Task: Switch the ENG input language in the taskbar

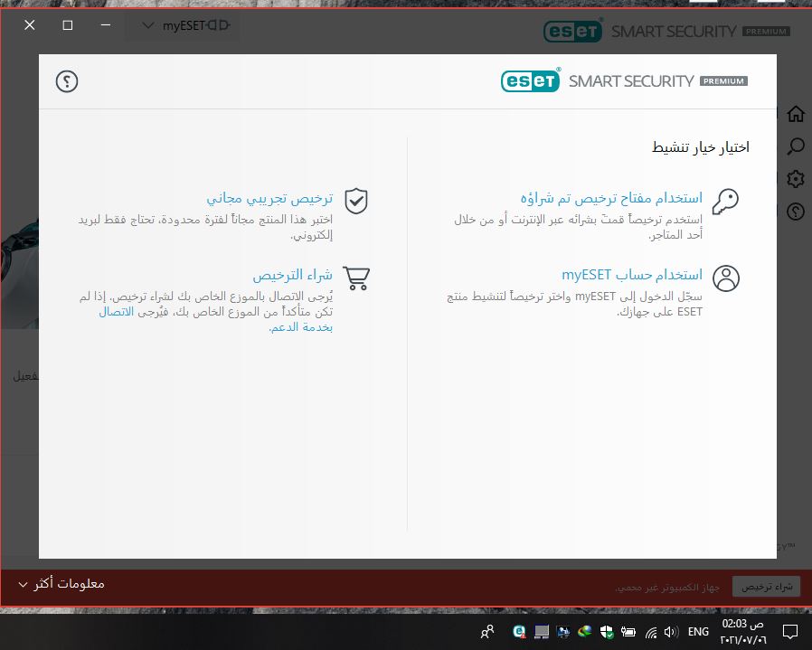Action: click(698, 631)
